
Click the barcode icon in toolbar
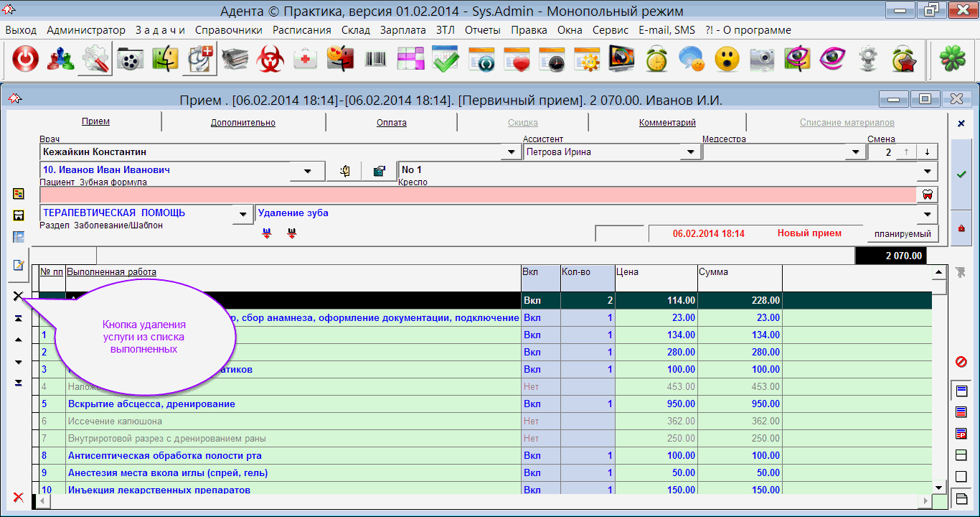[x=375, y=60]
